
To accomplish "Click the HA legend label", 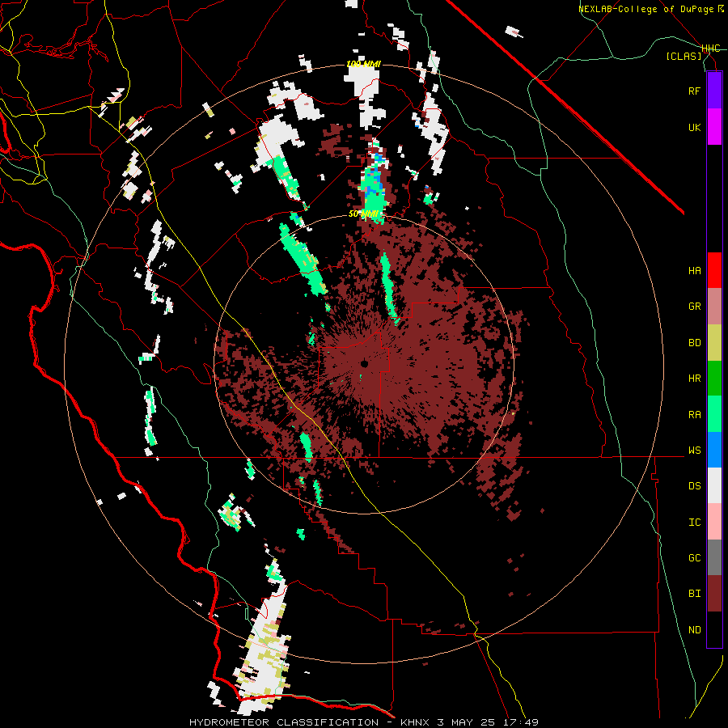I will point(694,270).
